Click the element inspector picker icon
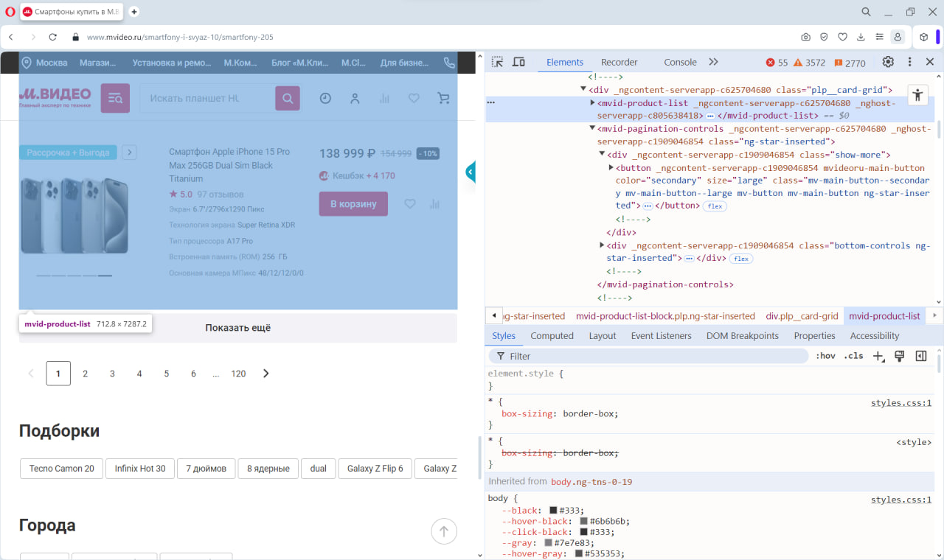944x560 pixels. click(x=497, y=62)
